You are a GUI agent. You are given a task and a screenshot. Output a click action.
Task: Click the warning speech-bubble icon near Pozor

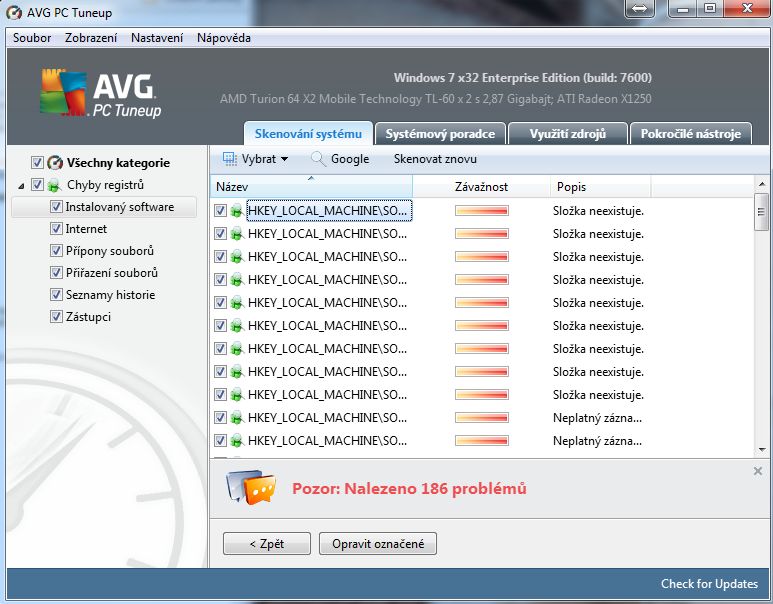pos(249,488)
